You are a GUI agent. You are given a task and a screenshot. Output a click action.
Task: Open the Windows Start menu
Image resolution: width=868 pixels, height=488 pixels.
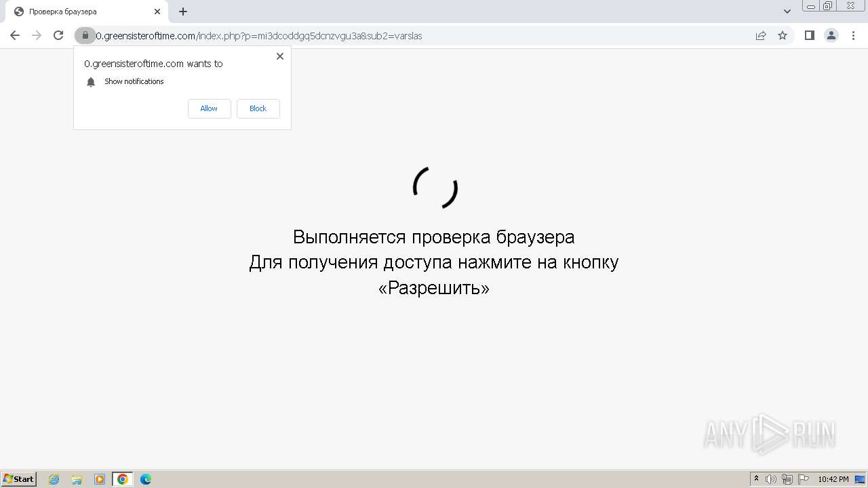19,479
